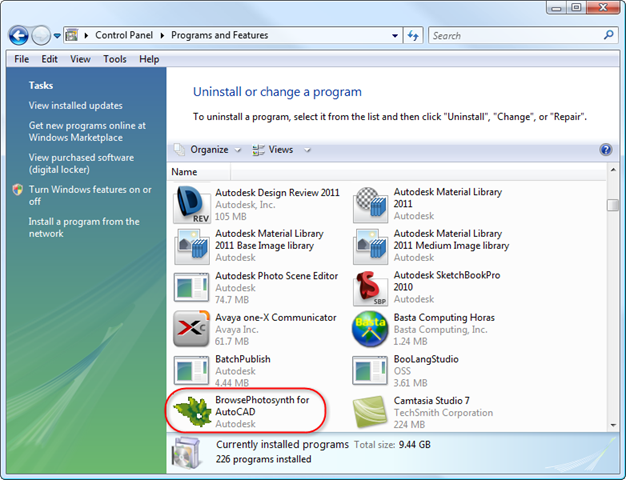
Task: Open the Views dropdown arrow
Action: point(307,150)
